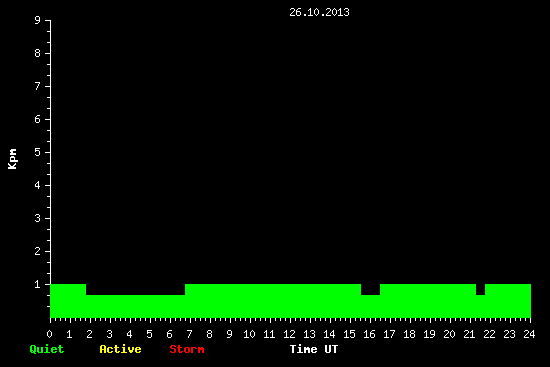Viewport: 550px width, 367px height.
Task: Click the vertical Kpm axis label
Action: click(x=12, y=159)
